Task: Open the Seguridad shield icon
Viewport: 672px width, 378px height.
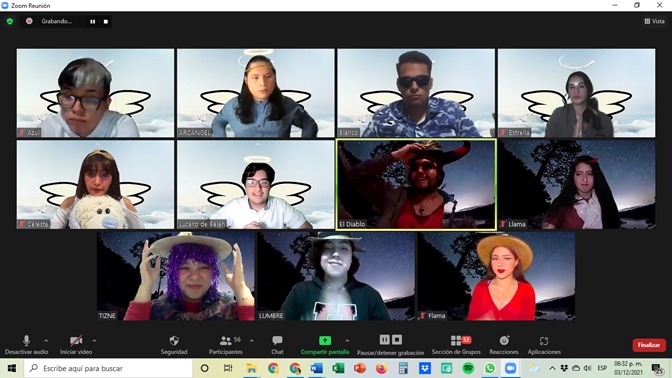Action: click(x=174, y=341)
